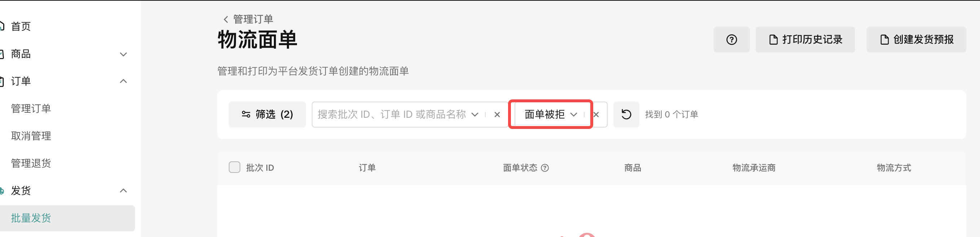This screenshot has width=980, height=237.
Task: Click 创建发货预报 button
Action: click(916, 40)
